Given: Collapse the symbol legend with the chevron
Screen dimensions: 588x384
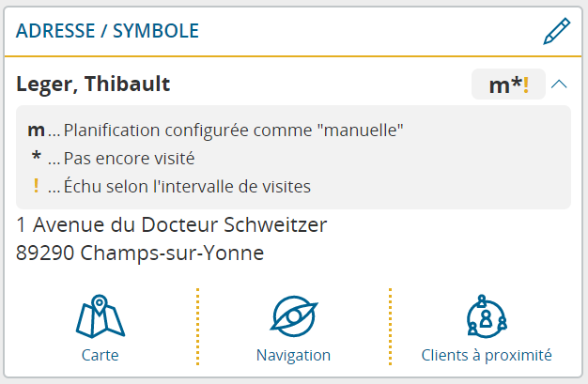Looking at the screenshot, I should 559,84.
